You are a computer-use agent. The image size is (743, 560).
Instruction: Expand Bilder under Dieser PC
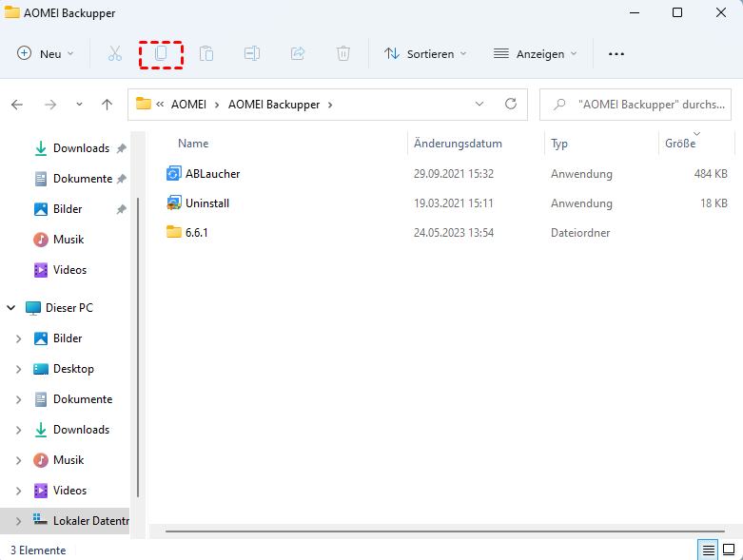tap(18, 338)
